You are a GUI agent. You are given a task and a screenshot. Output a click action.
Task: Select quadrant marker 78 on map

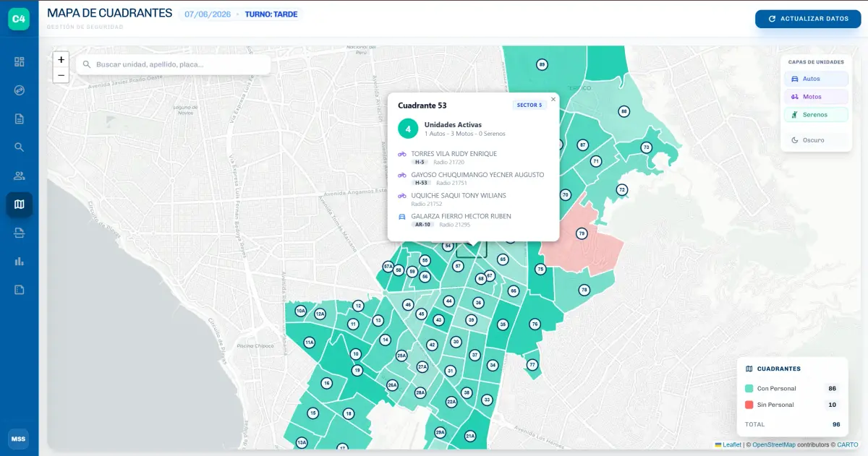coord(584,290)
